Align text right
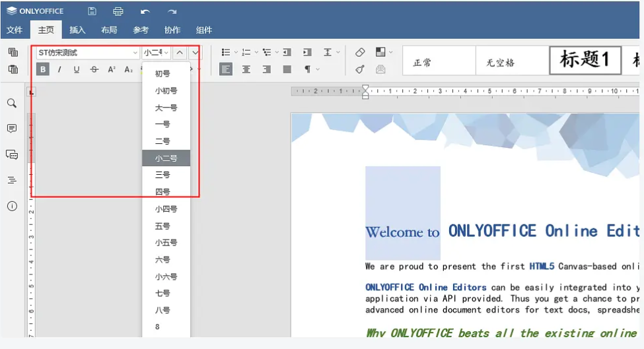 [267, 69]
